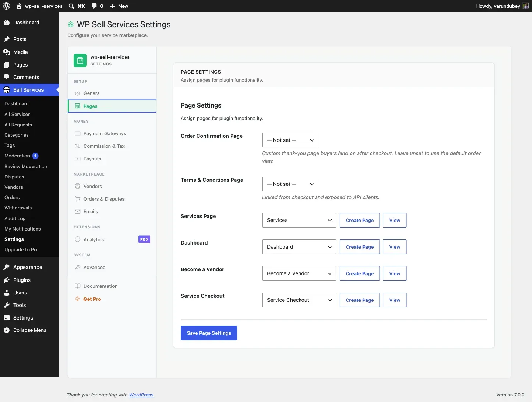This screenshot has height=402, width=532.
Task: Click Save Page Settings button
Action: [209, 333]
